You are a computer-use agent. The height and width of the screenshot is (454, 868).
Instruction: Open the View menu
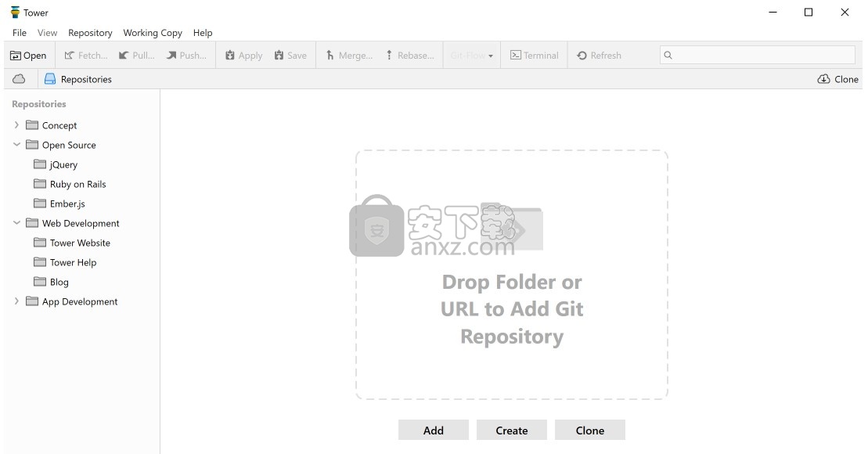coord(47,33)
